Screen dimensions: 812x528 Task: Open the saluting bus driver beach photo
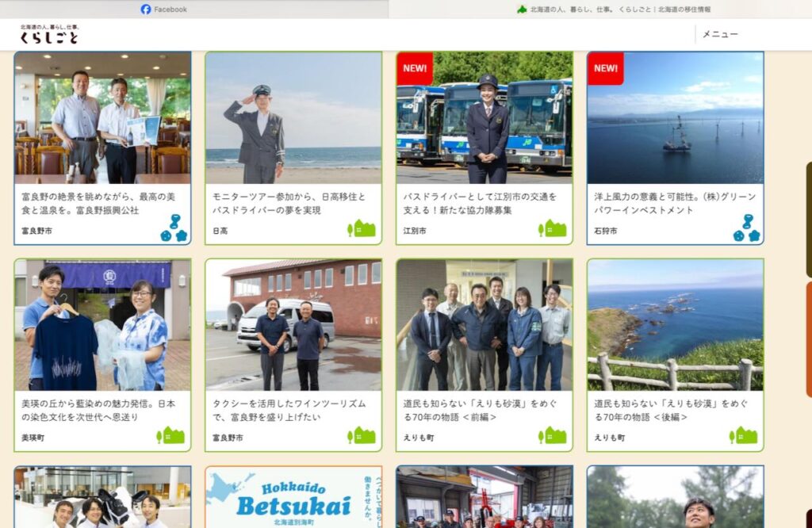click(x=293, y=118)
